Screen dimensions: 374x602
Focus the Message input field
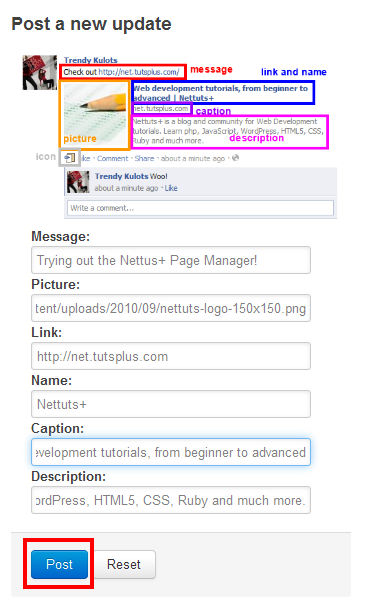171,260
